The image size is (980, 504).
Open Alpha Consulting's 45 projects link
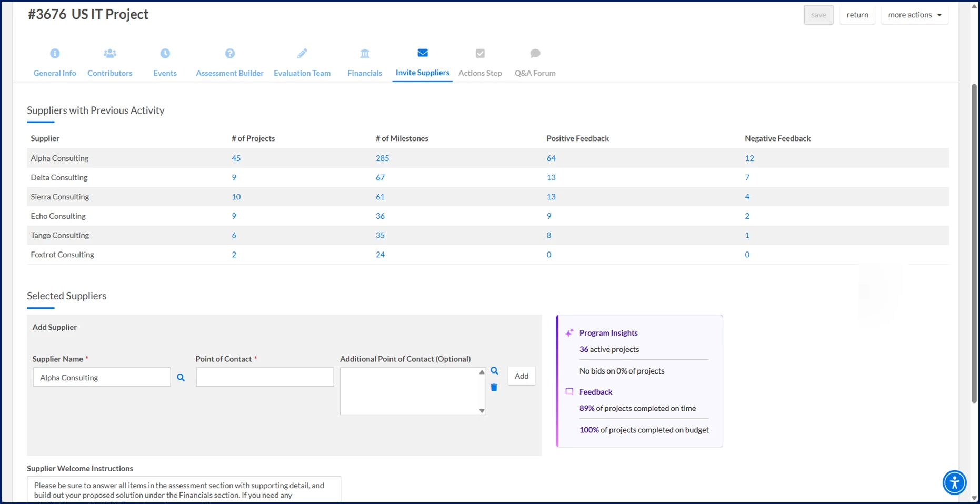point(236,158)
